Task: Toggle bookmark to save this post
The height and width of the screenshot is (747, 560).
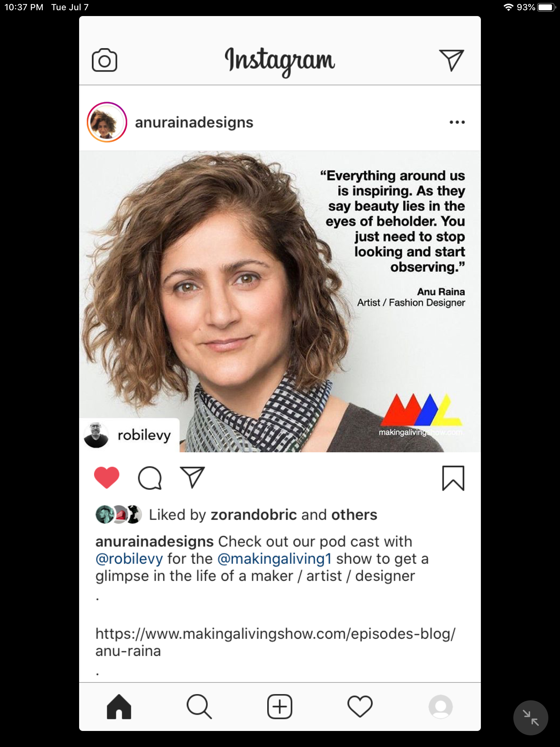Action: click(453, 478)
